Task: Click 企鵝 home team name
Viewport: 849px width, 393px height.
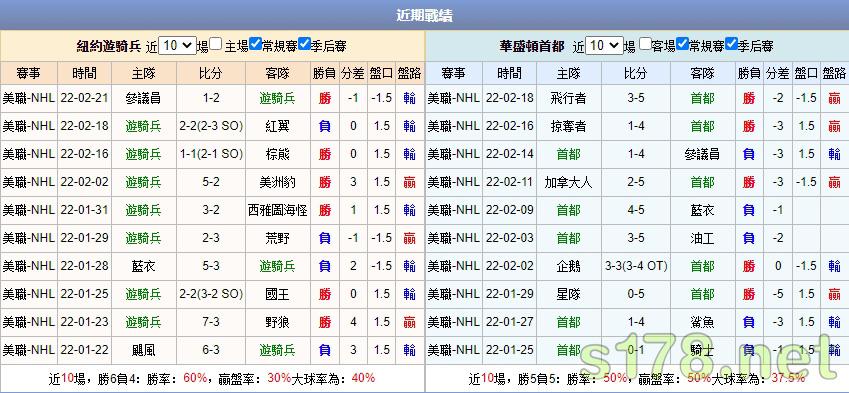Action: (x=569, y=266)
